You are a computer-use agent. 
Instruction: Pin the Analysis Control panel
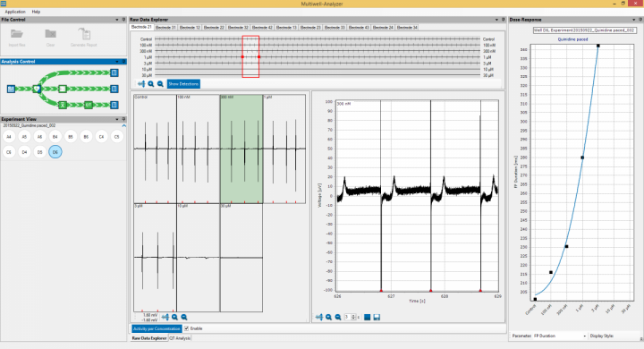(x=123, y=61)
